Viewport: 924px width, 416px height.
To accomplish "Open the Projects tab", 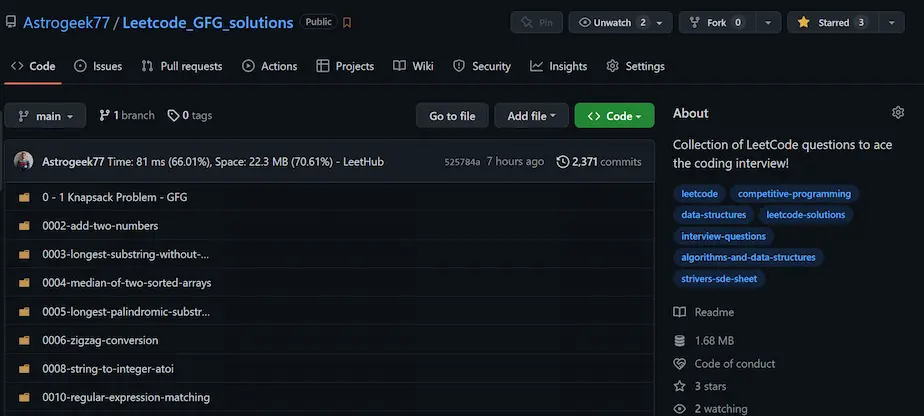I will [345, 66].
